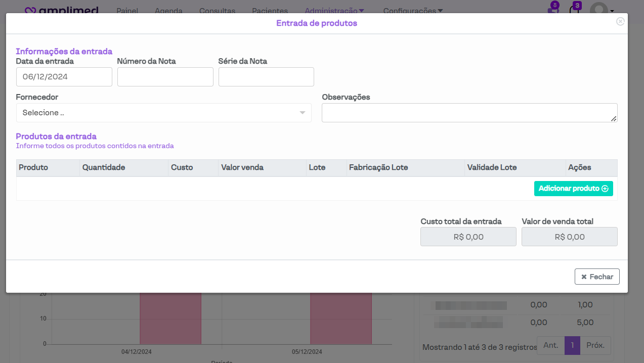This screenshot has width=644, height=363.
Task: Open notifications with badge 3
Action: point(575,10)
